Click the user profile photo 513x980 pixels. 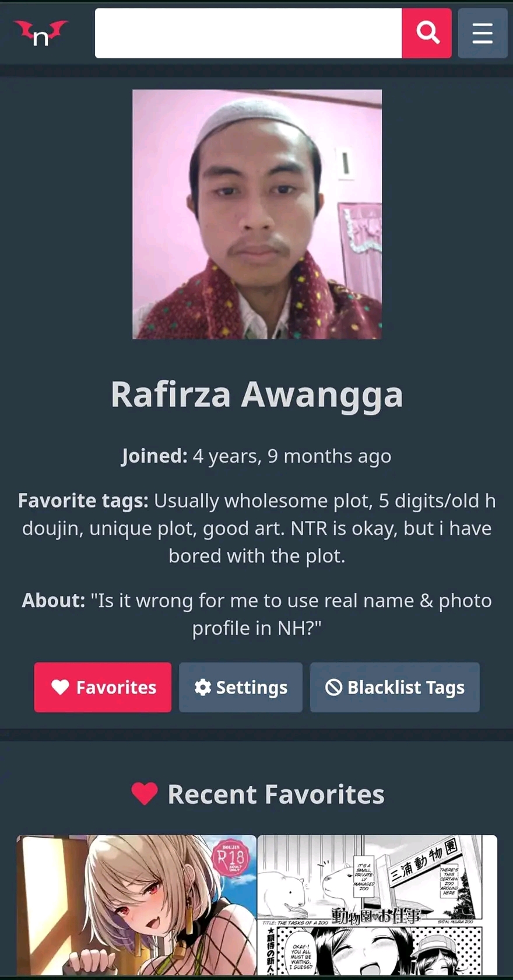(x=257, y=214)
